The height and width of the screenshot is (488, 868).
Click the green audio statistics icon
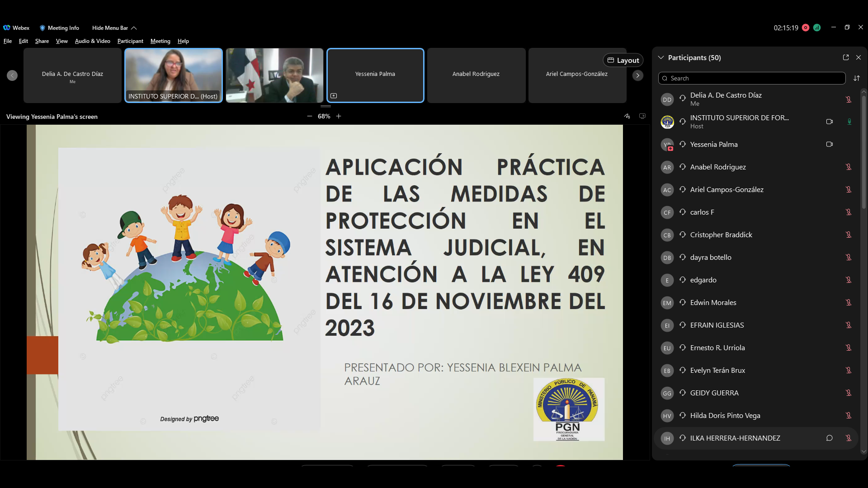[x=817, y=28]
